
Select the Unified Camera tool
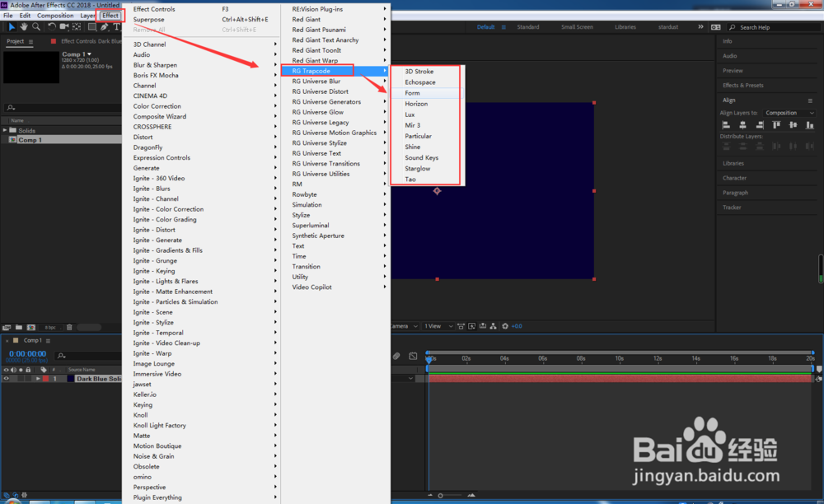[x=64, y=27]
